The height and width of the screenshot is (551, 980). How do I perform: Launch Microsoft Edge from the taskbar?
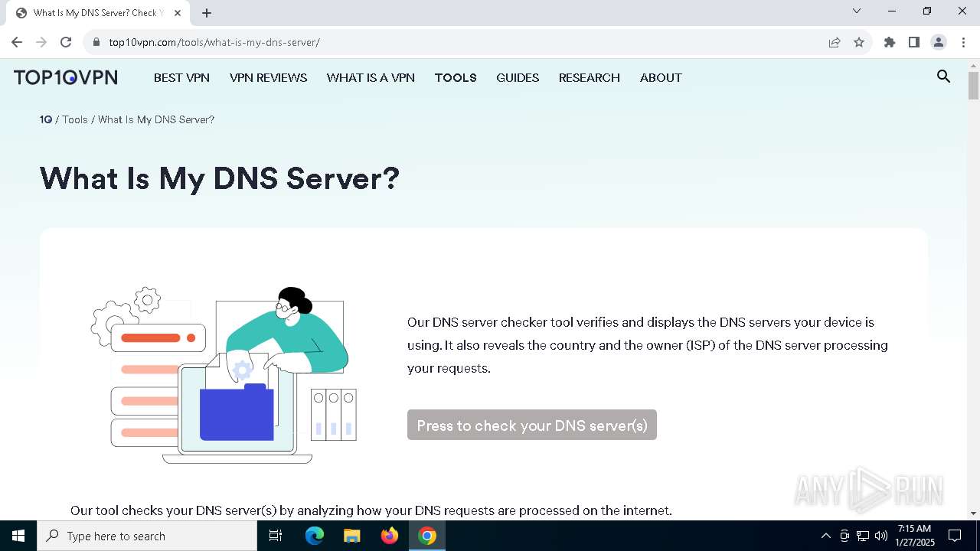(315, 536)
